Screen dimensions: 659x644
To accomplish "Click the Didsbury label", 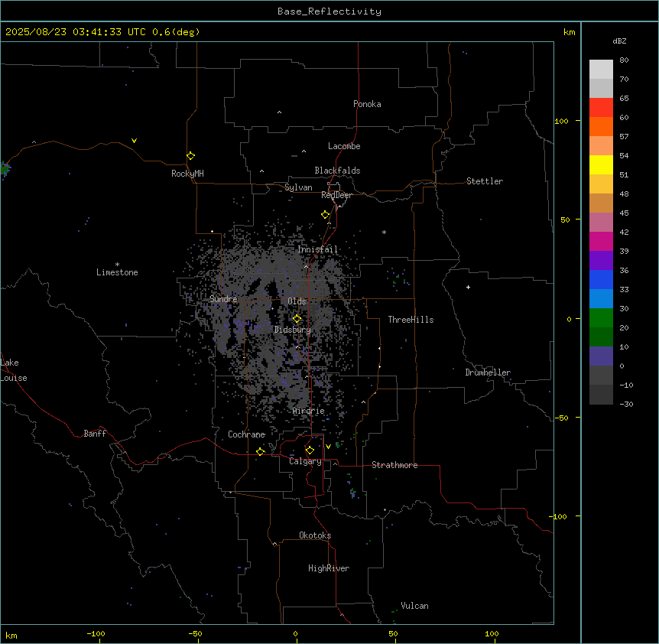I will pos(293,330).
